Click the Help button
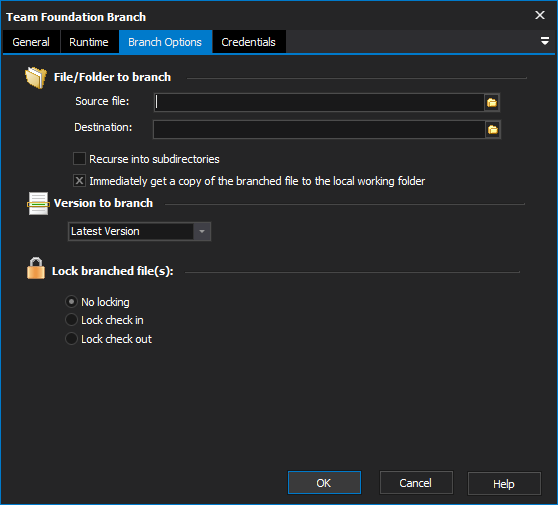Image resolution: width=558 pixels, height=505 pixels. (504, 484)
